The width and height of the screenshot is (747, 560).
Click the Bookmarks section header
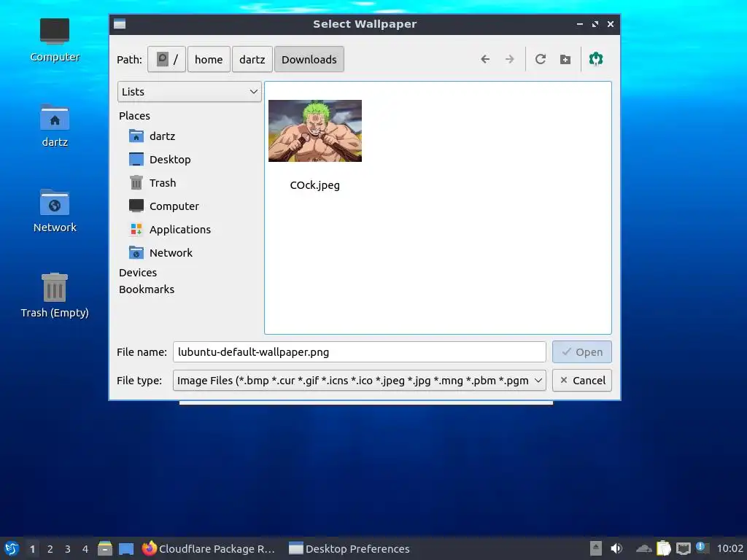pyautogui.click(x=146, y=289)
